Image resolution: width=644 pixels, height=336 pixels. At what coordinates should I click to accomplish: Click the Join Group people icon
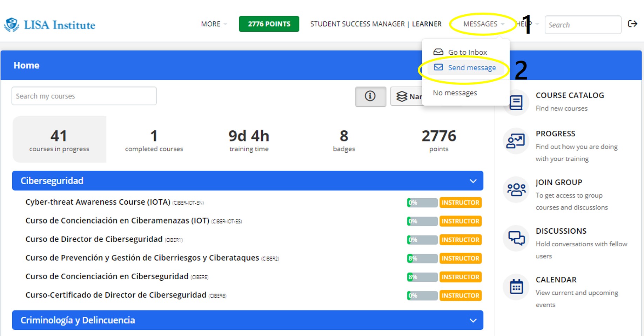516,190
